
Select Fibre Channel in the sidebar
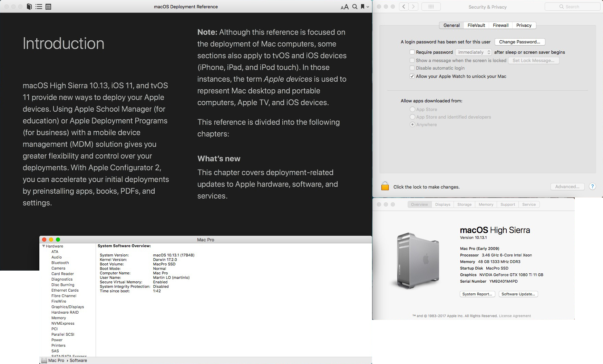pyautogui.click(x=64, y=296)
